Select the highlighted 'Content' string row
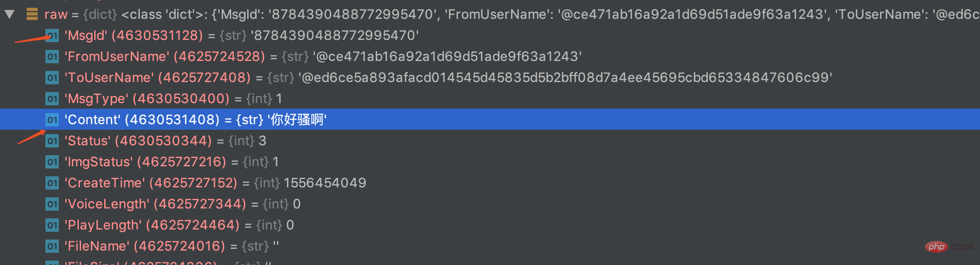 [490, 120]
